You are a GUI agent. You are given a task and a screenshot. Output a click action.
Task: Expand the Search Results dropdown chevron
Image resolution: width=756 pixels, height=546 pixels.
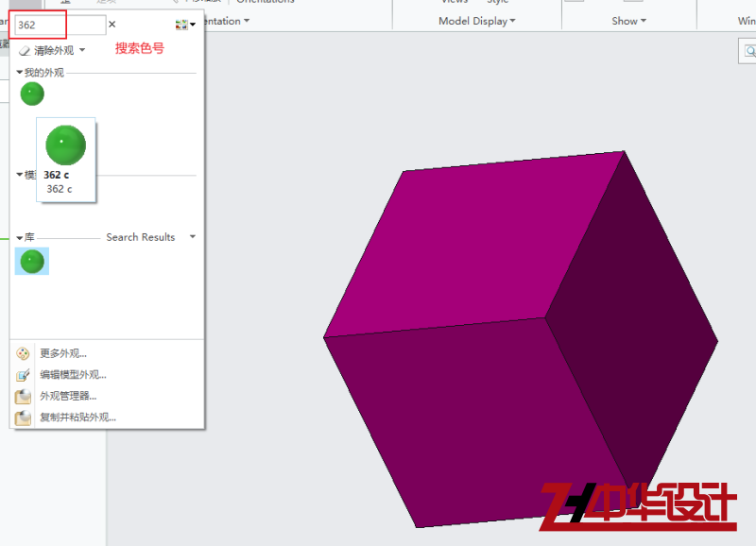192,237
